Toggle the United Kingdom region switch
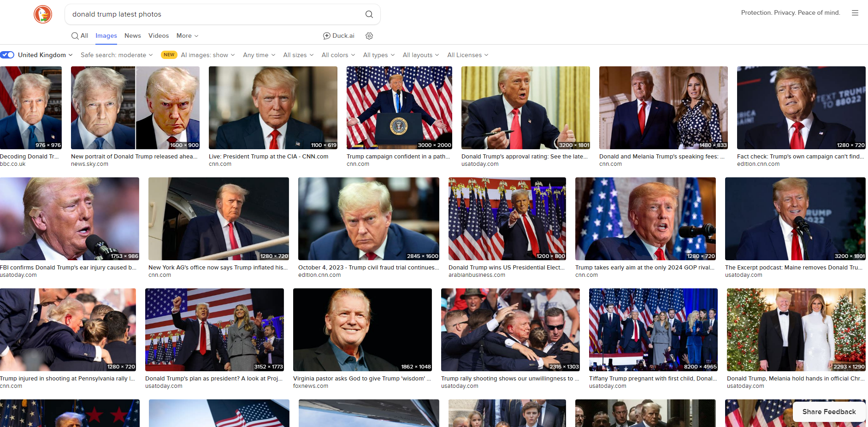868x427 pixels. click(x=7, y=55)
